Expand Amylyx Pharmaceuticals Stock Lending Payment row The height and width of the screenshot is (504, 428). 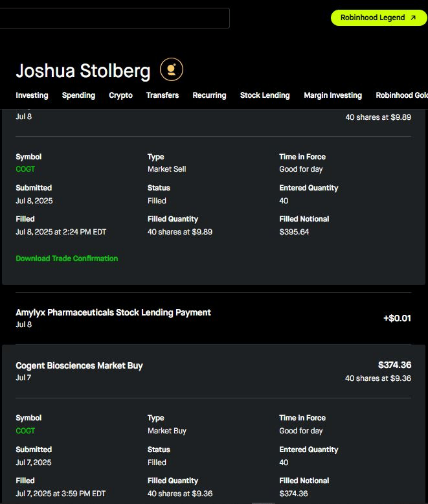coord(113,312)
